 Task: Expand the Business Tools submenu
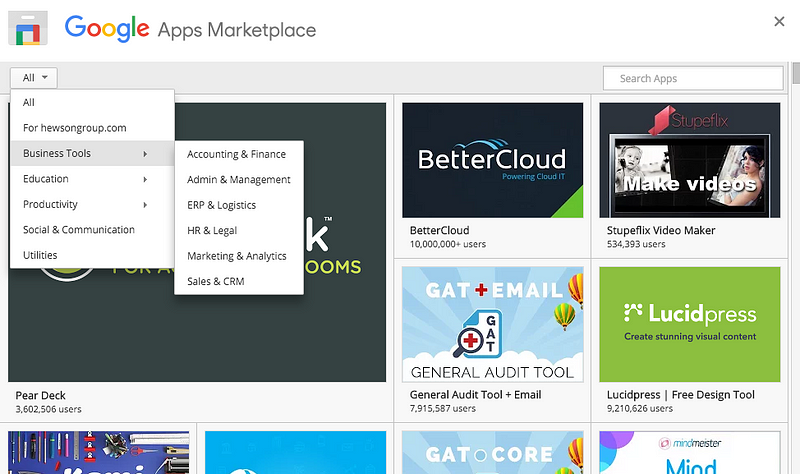point(92,153)
